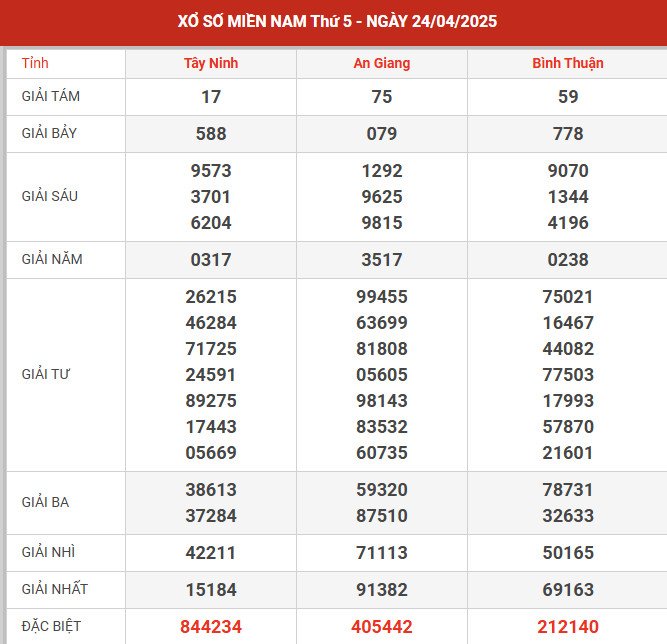The height and width of the screenshot is (644, 667).
Task: Click giải tư number 71725
Action: point(211,349)
